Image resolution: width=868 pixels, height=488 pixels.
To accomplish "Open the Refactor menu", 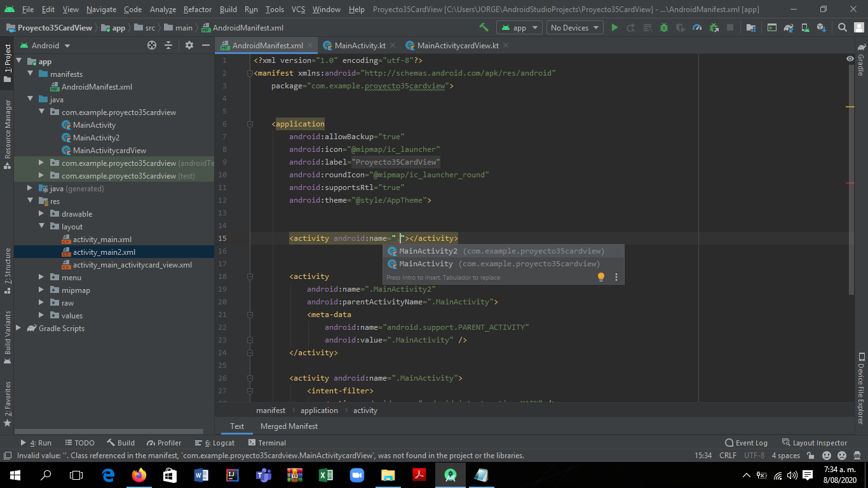I will 197,10.
